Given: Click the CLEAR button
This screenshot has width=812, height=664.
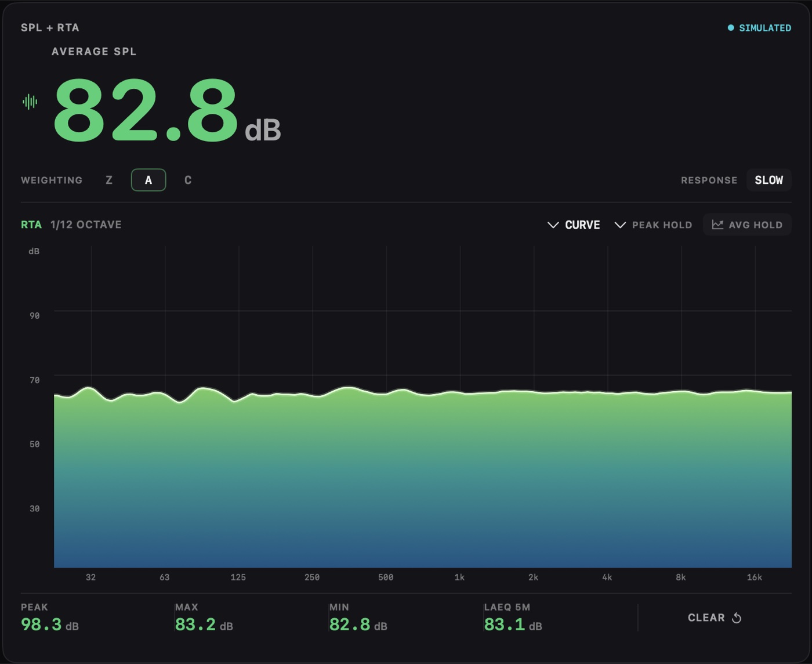Looking at the screenshot, I should click(715, 618).
